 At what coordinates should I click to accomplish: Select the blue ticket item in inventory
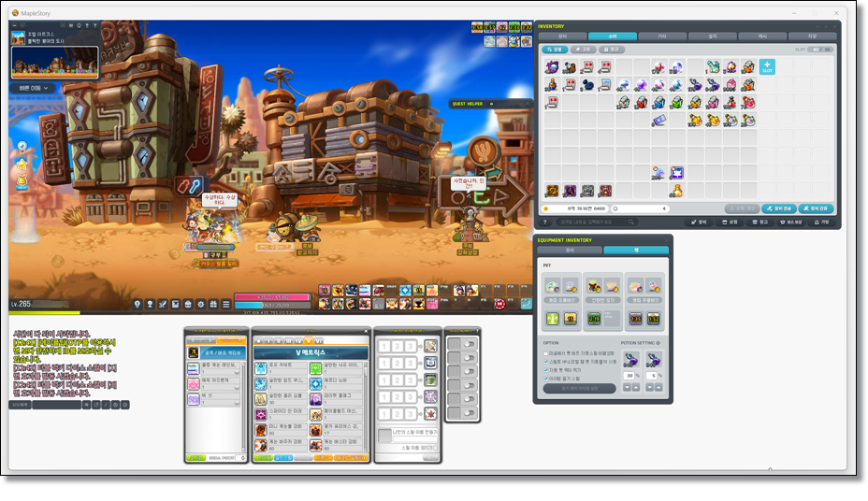tap(658, 120)
